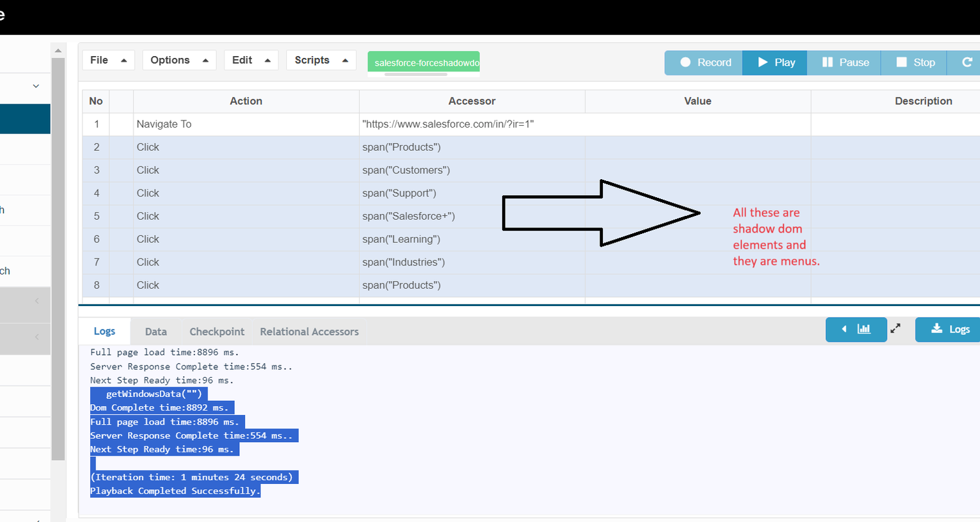Click the refresh icon next to Stop
The width and height of the screenshot is (980, 522).
(966, 63)
